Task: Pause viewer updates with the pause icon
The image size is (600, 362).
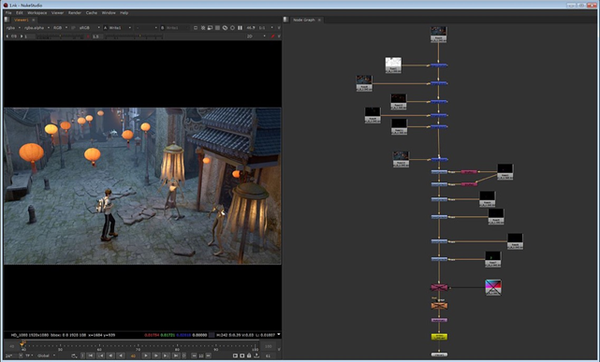Action: point(240,28)
